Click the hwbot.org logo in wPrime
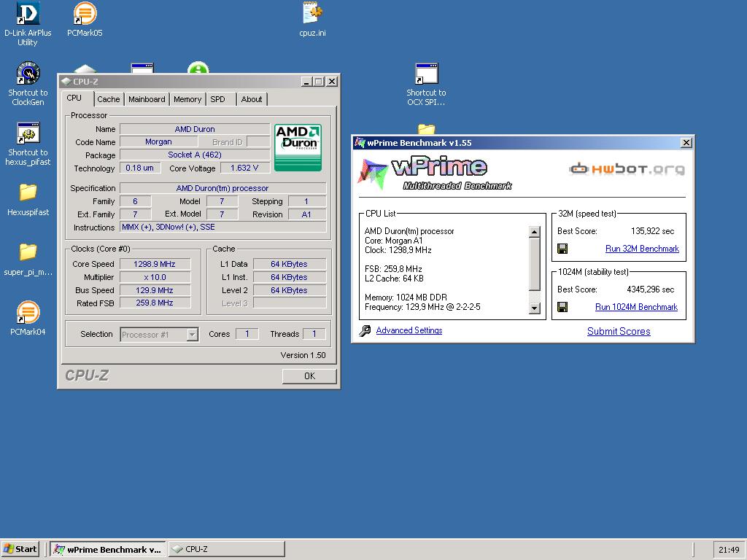Viewport: 747px width, 560px height. coord(627,168)
